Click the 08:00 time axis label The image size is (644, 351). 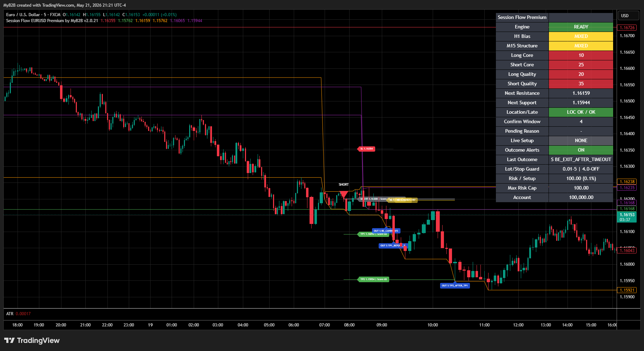[x=349, y=325]
